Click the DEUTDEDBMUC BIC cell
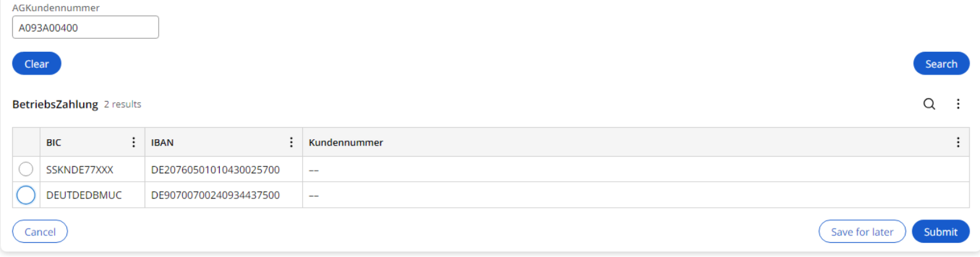 point(84,195)
